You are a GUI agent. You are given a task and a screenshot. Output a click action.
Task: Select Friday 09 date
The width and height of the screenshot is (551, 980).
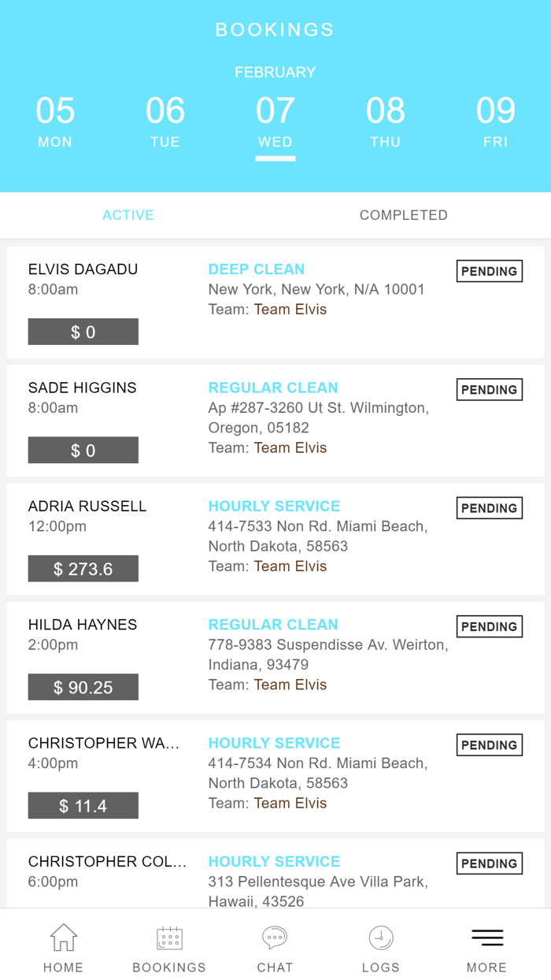coord(496,121)
